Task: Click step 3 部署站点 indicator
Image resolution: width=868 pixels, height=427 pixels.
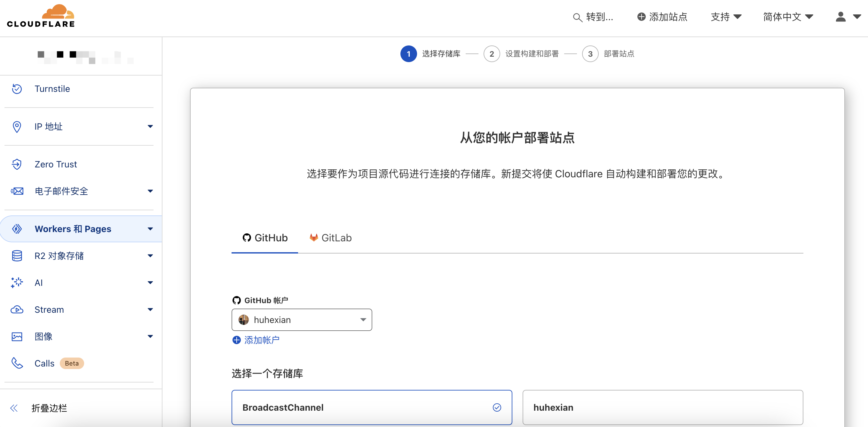Action: 608,54
